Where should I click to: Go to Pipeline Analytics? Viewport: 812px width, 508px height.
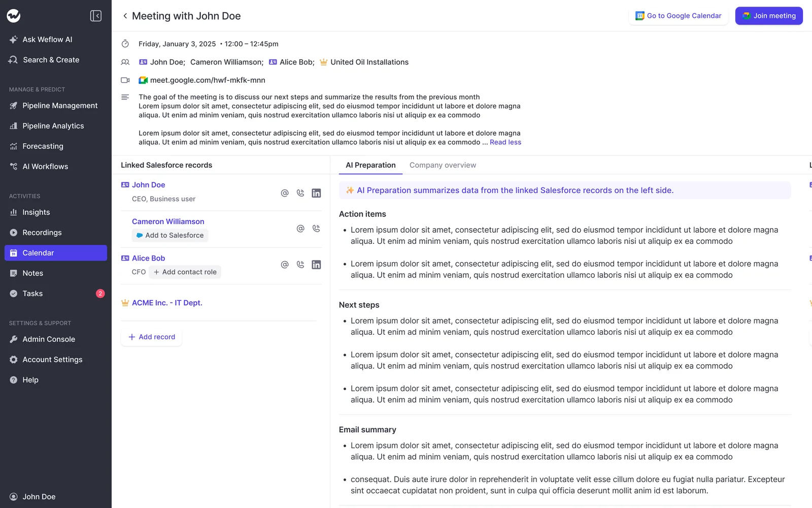tap(56, 126)
